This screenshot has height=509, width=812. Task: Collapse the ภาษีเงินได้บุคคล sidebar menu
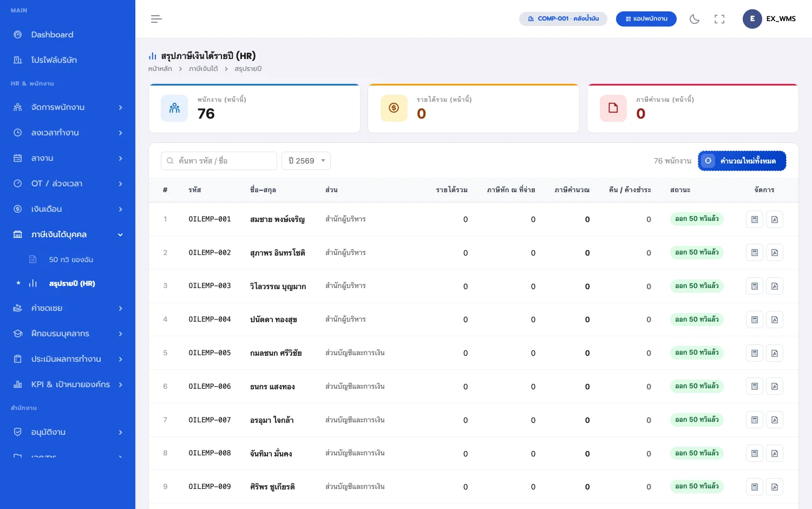click(68, 234)
